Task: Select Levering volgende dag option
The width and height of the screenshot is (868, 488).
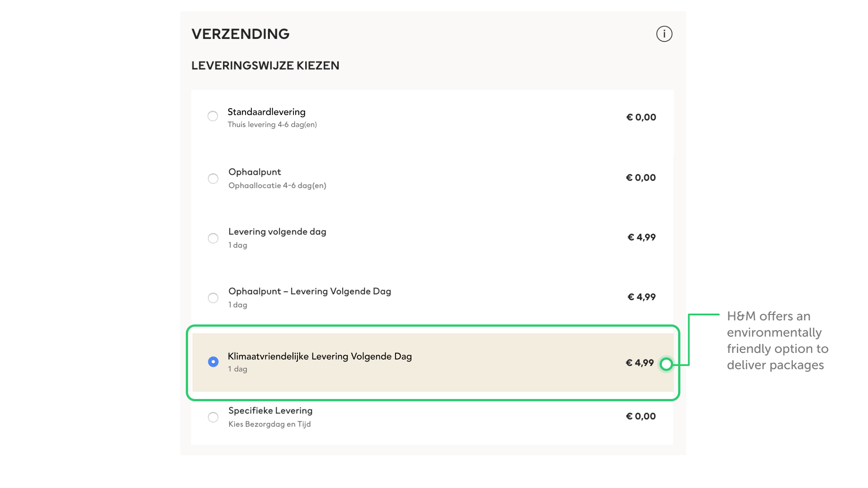Action: (x=213, y=238)
